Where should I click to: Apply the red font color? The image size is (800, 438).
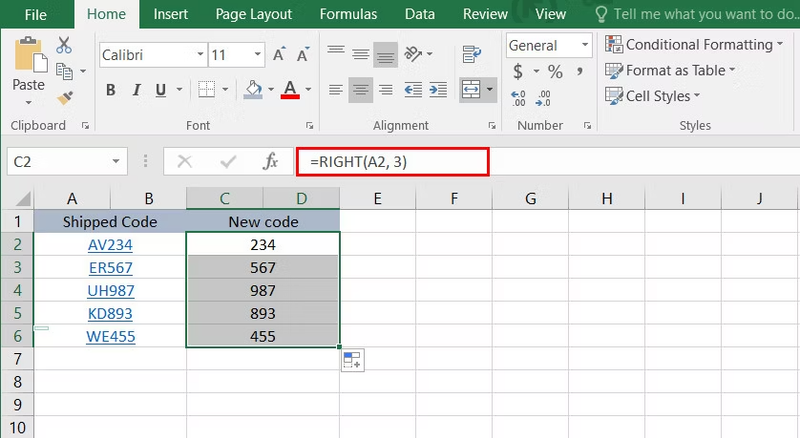[x=290, y=90]
